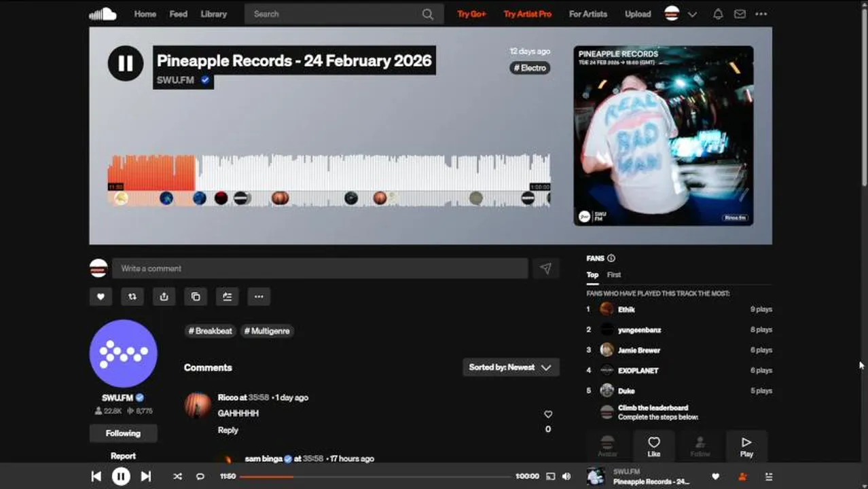Image resolution: width=868 pixels, height=489 pixels.
Task: Open For Artists in the header
Action: click(x=588, y=14)
